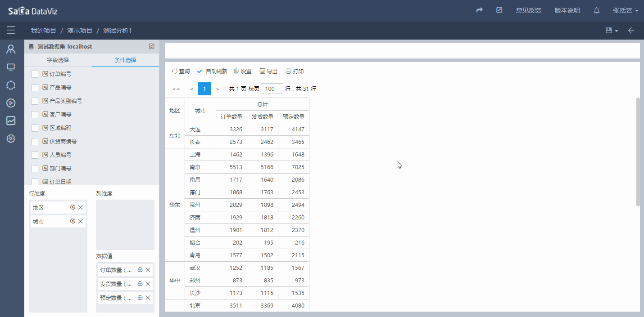Open settings gear for 城市 dimension
Viewport: 644px width, 317px height.
pyautogui.click(x=73, y=221)
